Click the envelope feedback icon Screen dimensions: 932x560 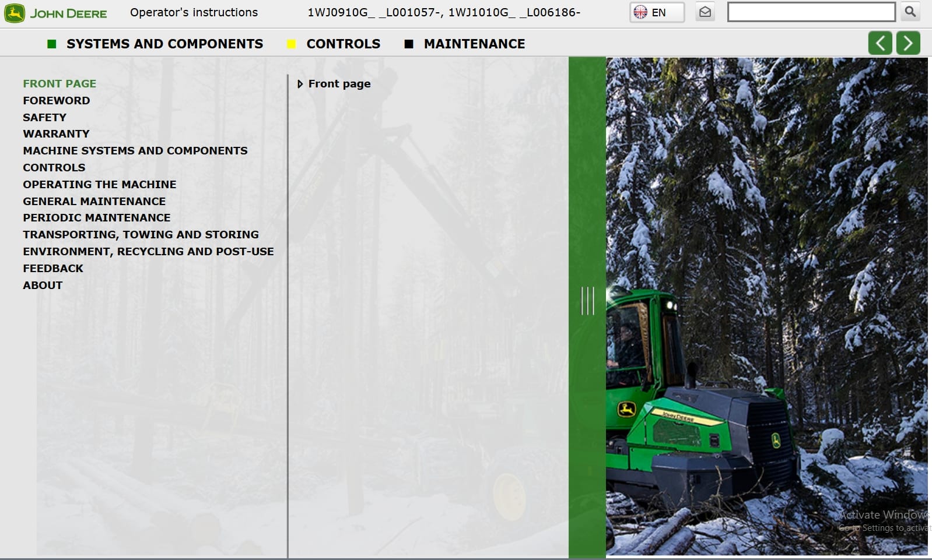[705, 12]
